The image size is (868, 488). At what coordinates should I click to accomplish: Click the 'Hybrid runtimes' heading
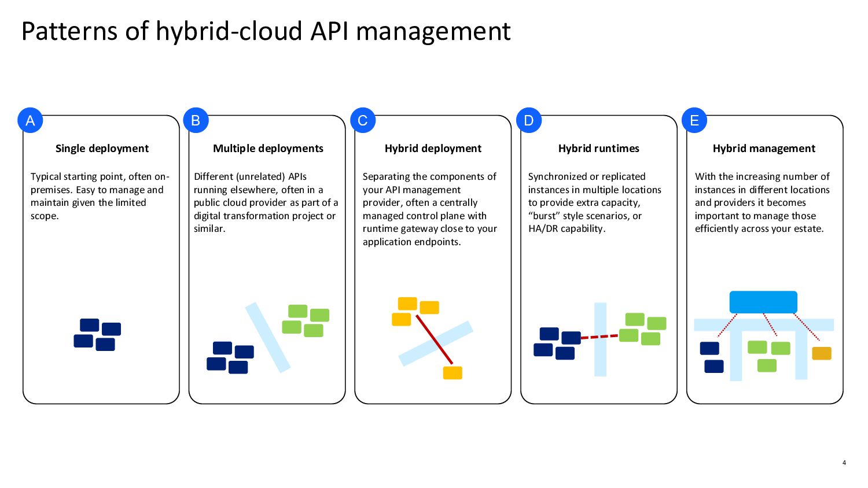click(599, 149)
